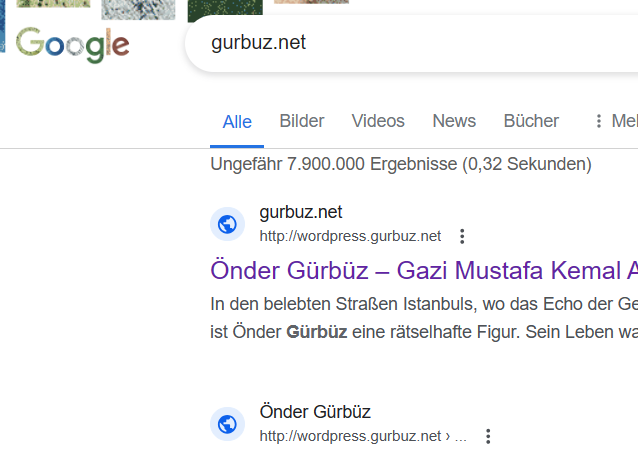Click the Google doodle logo
This screenshot has height=461, width=638.
pyautogui.click(x=72, y=45)
